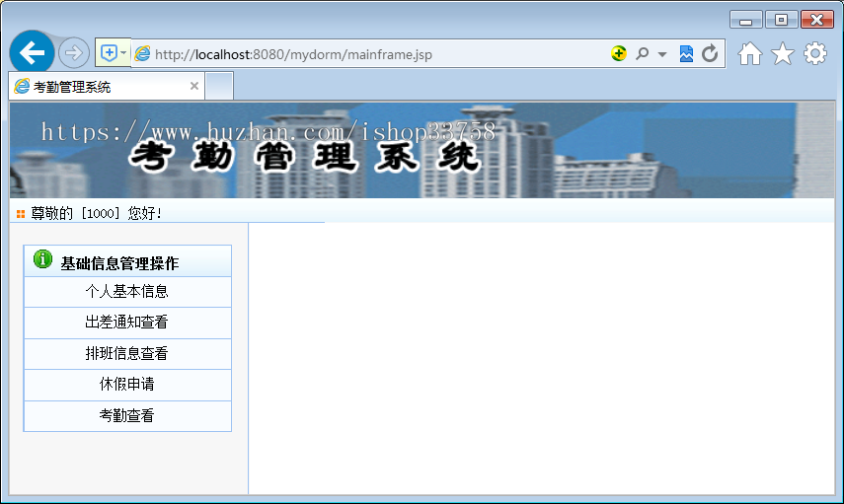Click the green info icon in menu header
844x504 pixels.
pos(42,259)
